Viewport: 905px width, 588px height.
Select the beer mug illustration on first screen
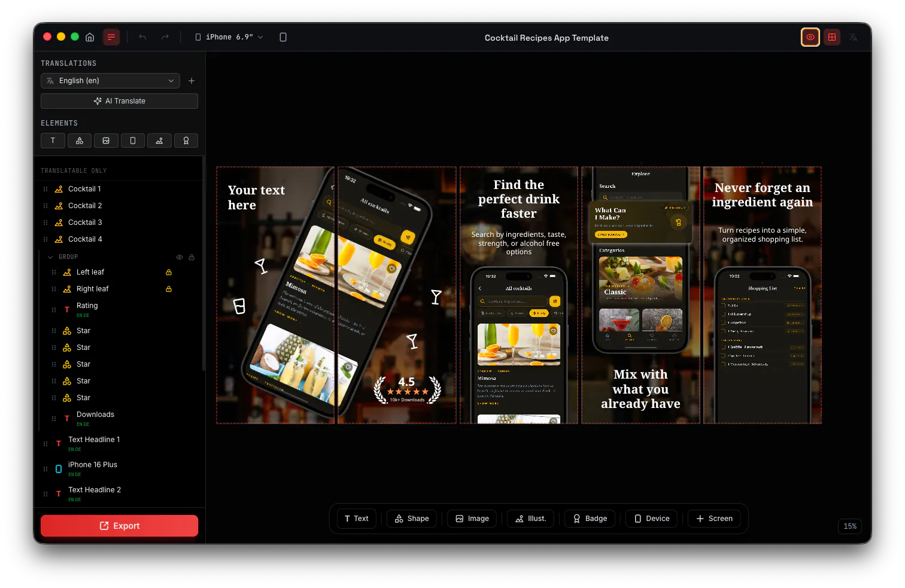tap(239, 306)
